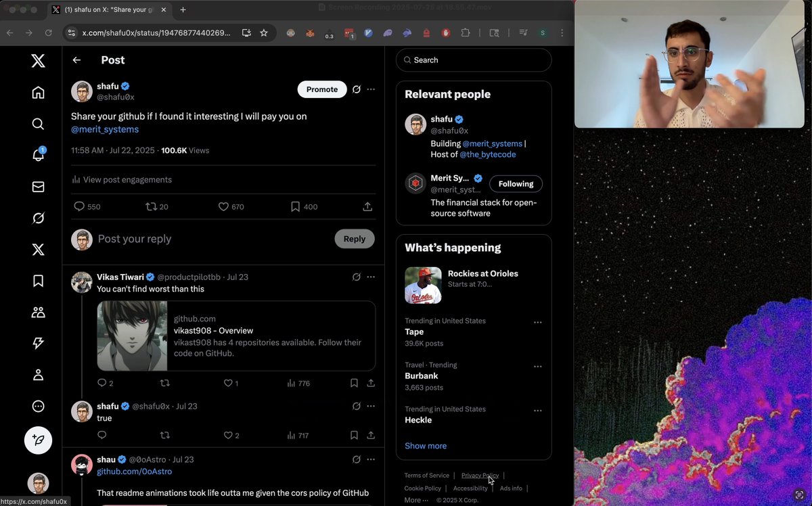Repost shafu's "true" reply
Screen dimensions: 812x506
coord(164,435)
